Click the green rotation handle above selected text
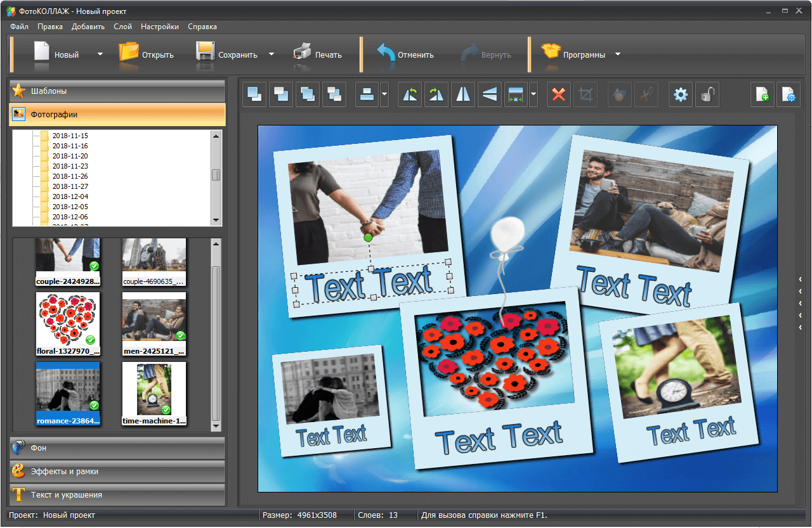Screen dimensions: 812x528 coord(368,238)
